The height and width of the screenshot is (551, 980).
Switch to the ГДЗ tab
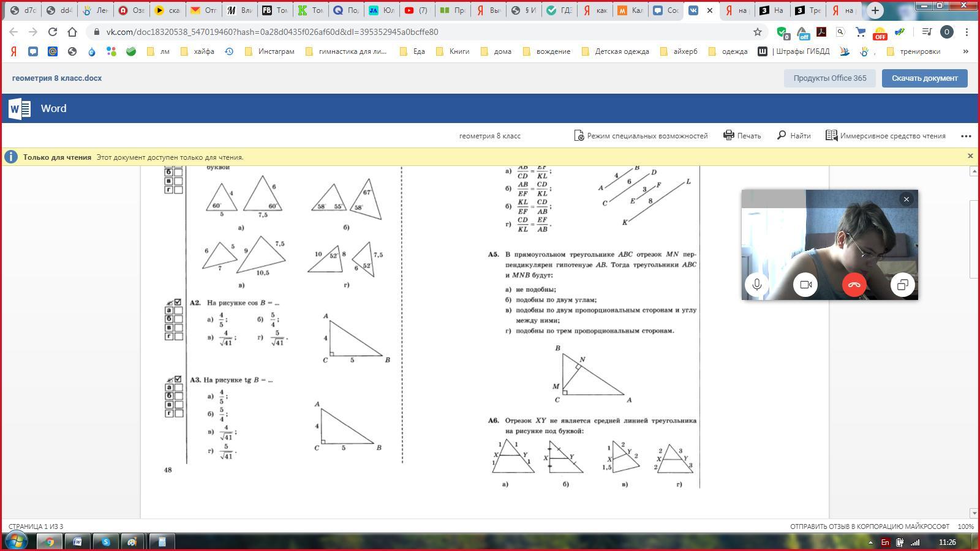coord(559,10)
